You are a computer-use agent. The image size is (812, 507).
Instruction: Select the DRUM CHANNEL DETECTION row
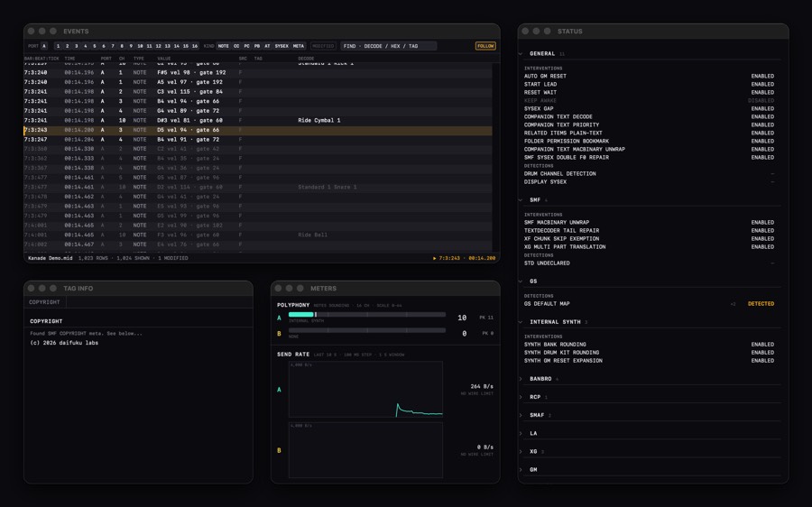click(650, 174)
